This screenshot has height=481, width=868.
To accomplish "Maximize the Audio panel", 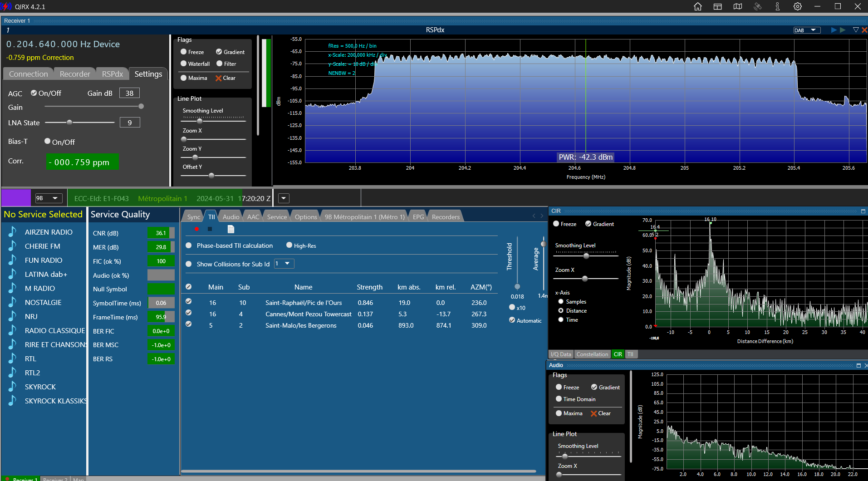I will pyautogui.click(x=858, y=365).
